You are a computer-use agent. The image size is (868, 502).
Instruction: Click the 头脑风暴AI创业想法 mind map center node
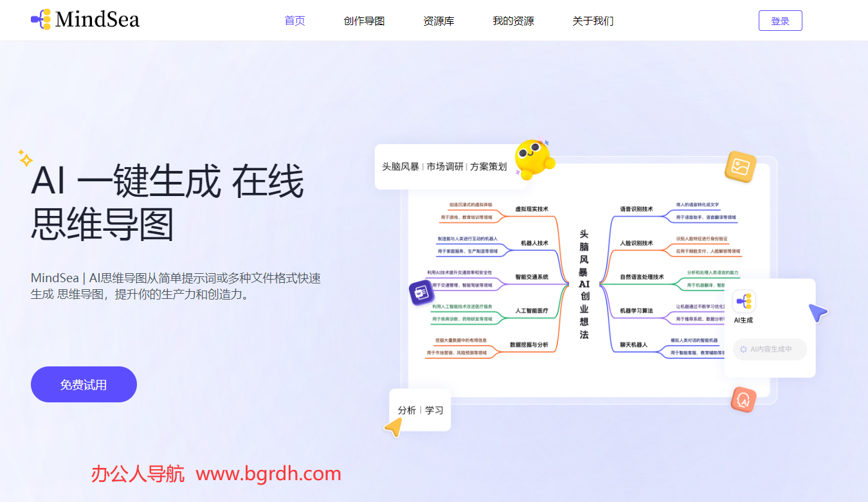click(x=584, y=284)
